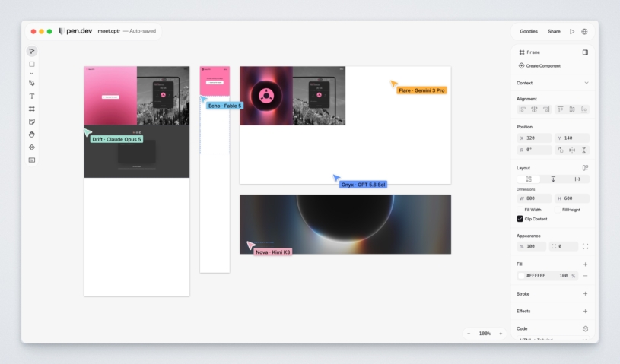The width and height of the screenshot is (620, 364).
Task: Select the Rectangle shape tool
Action: pos(32,64)
